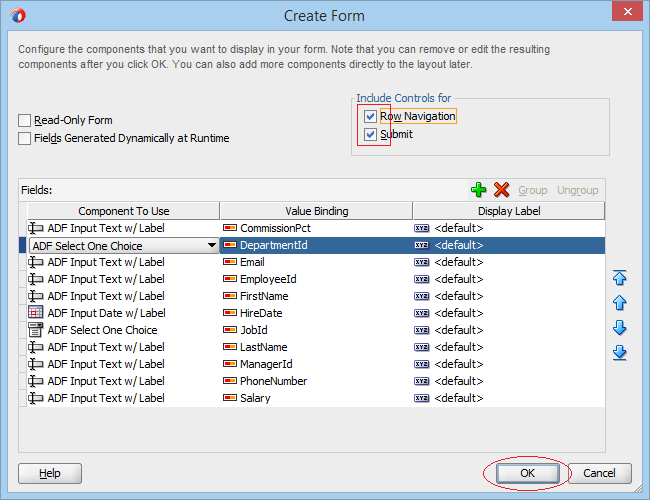Click the Component To Use column header

(x=124, y=211)
